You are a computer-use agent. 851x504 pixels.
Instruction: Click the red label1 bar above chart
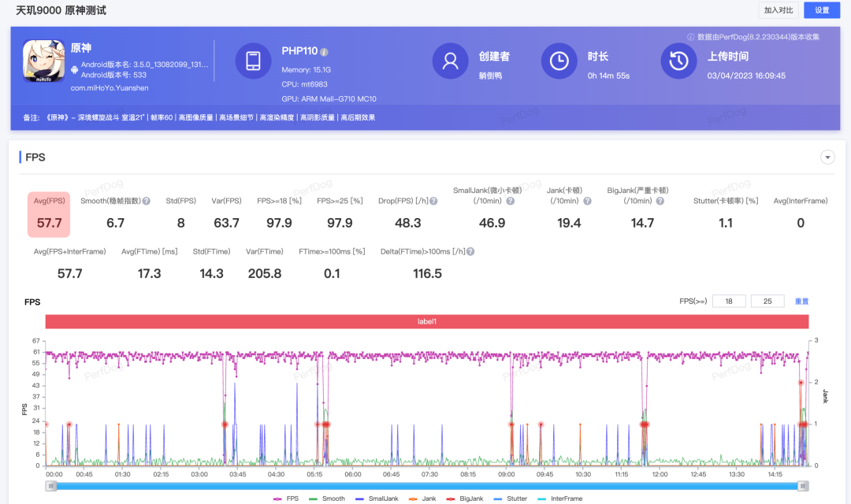[426, 322]
